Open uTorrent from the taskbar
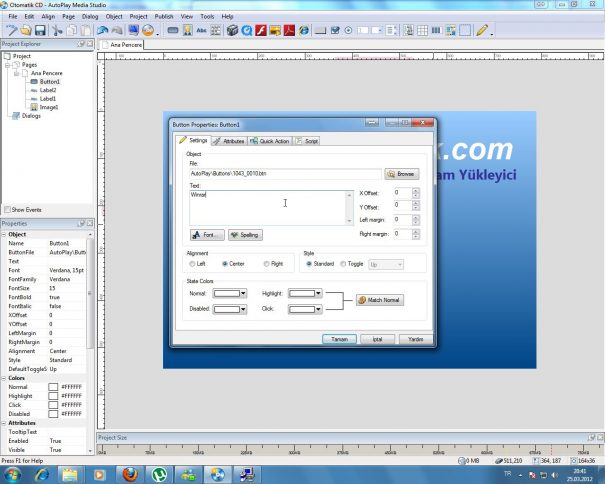This screenshot has height=484, width=605. tap(159, 474)
